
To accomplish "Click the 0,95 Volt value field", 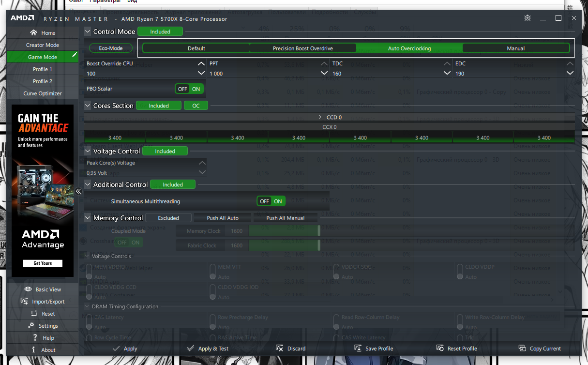I will pyautogui.click(x=141, y=172).
